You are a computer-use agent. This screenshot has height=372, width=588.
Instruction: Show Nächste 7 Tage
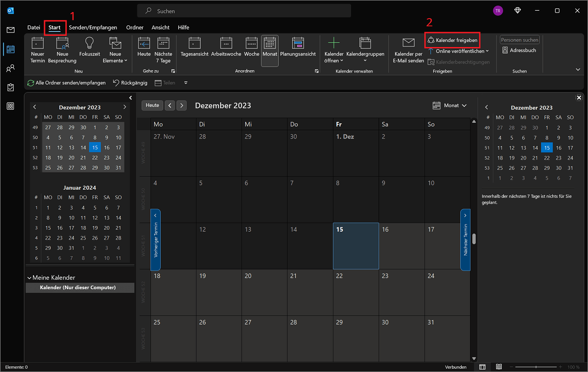point(163,50)
